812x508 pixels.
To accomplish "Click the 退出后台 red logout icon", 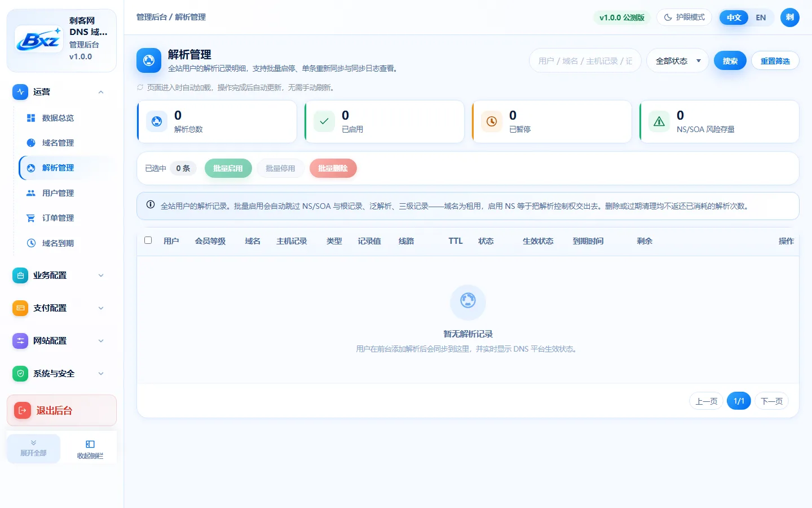I will pyautogui.click(x=23, y=410).
